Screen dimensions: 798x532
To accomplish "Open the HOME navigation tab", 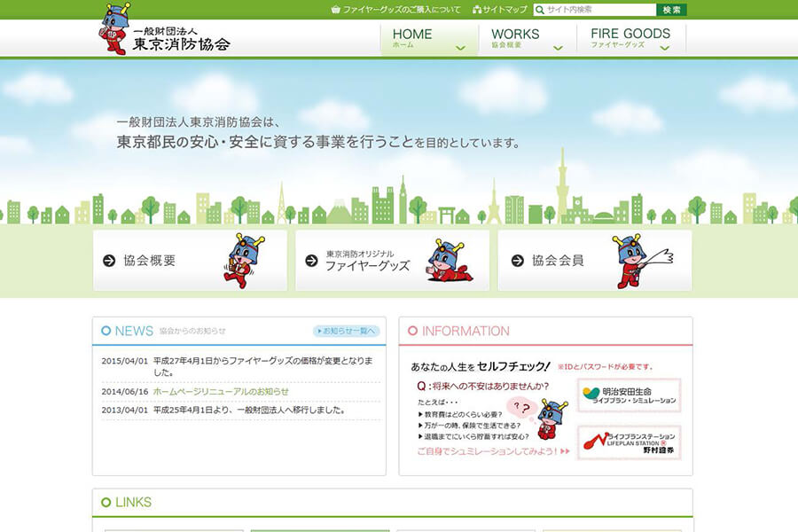I will pyautogui.click(x=429, y=39).
